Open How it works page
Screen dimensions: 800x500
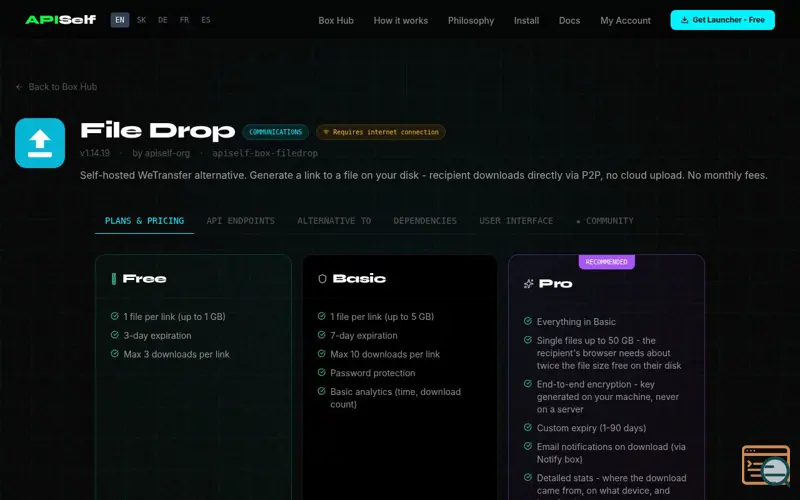pyautogui.click(x=401, y=20)
